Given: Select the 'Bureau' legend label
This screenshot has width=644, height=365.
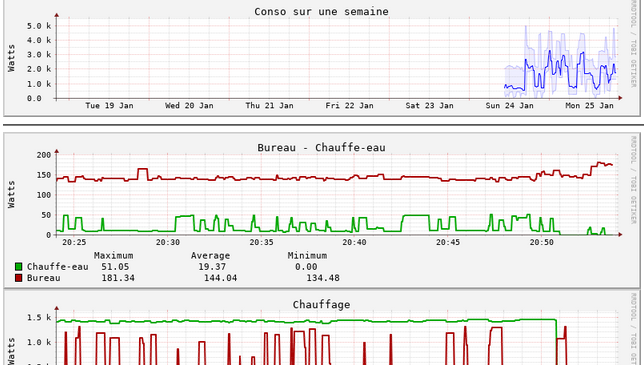Looking at the screenshot, I should tap(44, 278).
